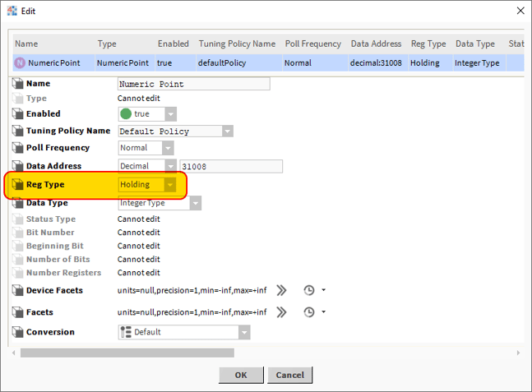The height and width of the screenshot is (392, 532).
Task: Click the Data Address column header
Action: point(376,44)
